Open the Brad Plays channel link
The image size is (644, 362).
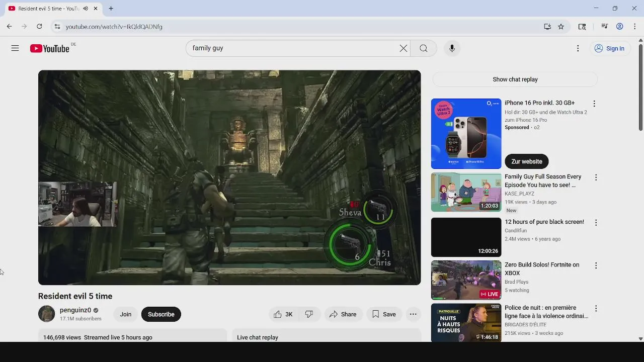click(x=517, y=282)
